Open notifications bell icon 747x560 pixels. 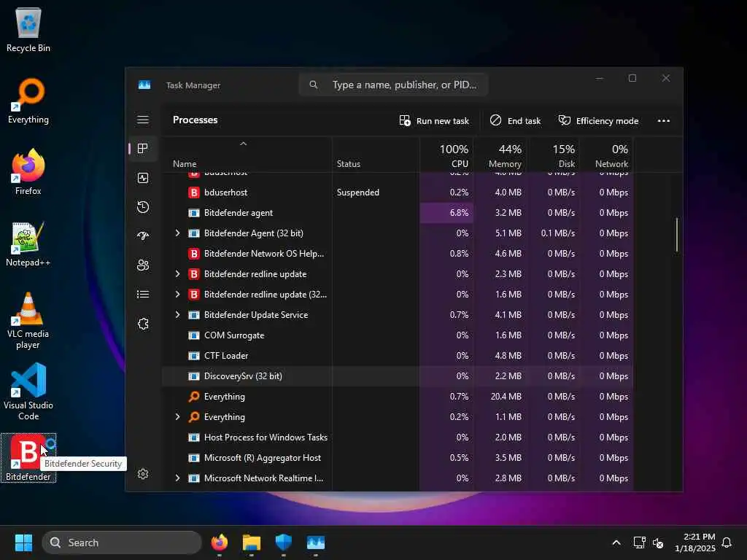[x=727, y=542]
